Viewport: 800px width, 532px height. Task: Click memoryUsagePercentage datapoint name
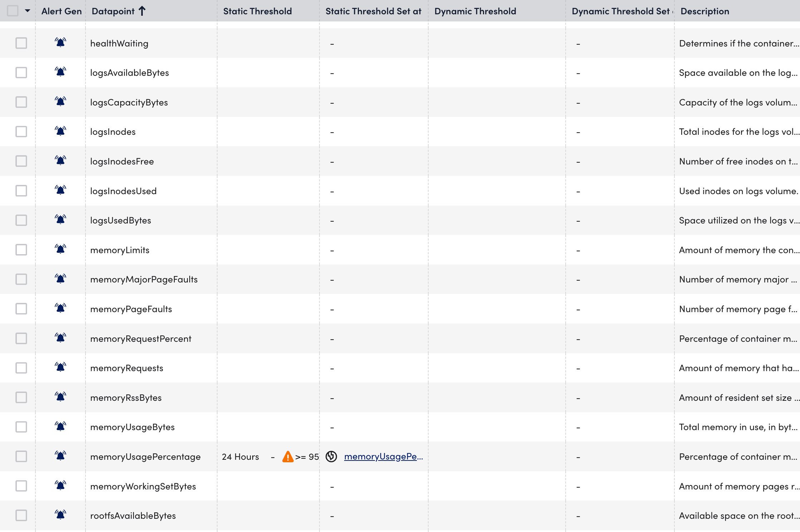pyautogui.click(x=145, y=457)
